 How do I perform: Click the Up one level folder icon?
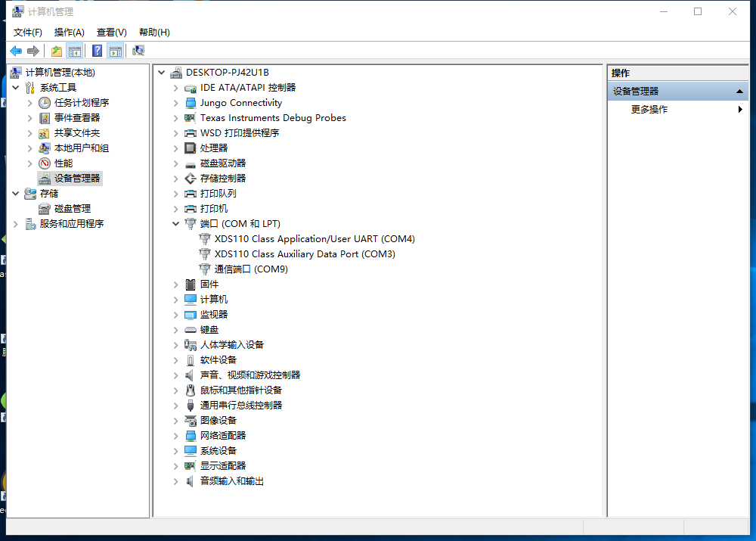coord(57,51)
